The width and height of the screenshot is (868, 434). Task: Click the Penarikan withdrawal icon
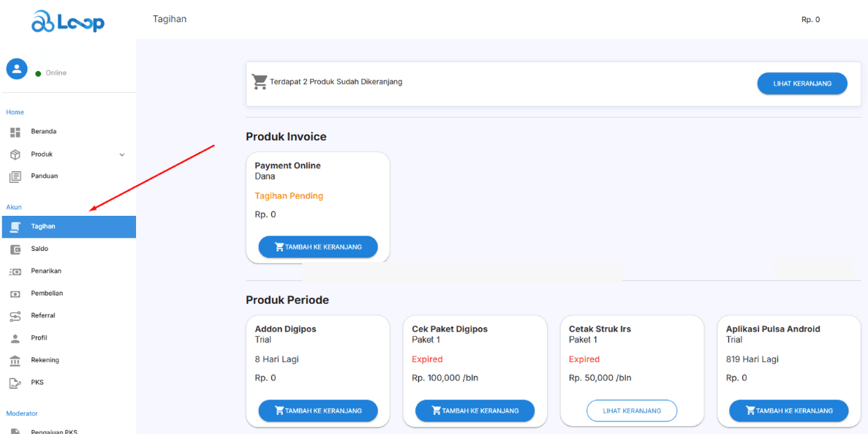[x=15, y=272]
